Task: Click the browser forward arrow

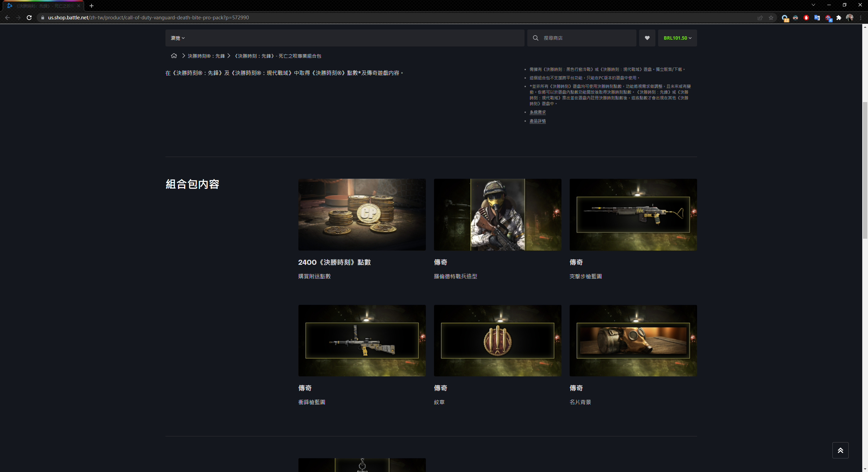Action: 18,18
